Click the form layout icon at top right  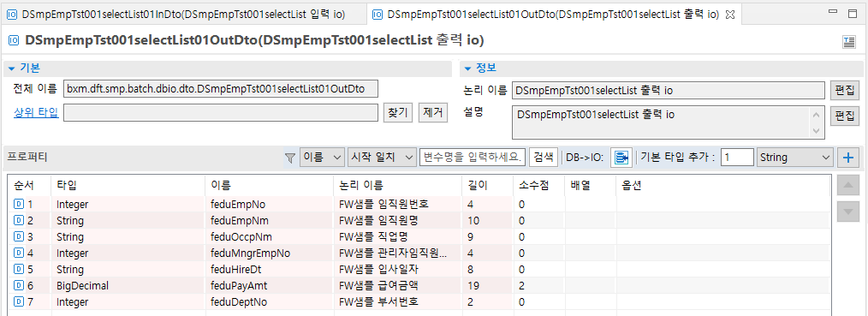tap(848, 41)
